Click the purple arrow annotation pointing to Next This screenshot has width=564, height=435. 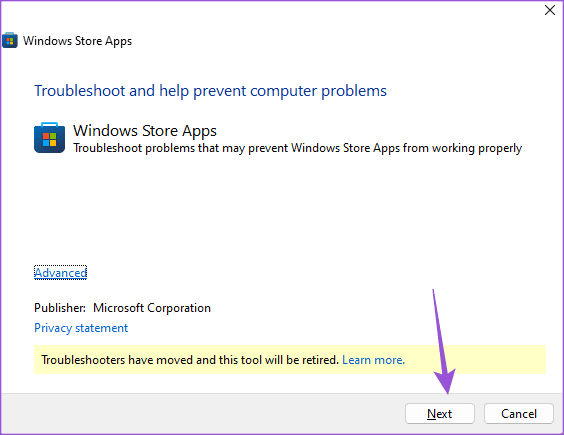[x=443, y=344]
